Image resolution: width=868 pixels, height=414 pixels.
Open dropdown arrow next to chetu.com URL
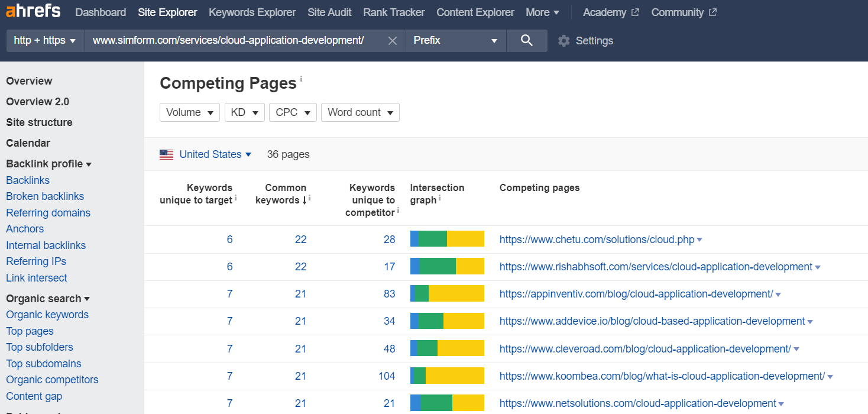(x=699, y=240)
